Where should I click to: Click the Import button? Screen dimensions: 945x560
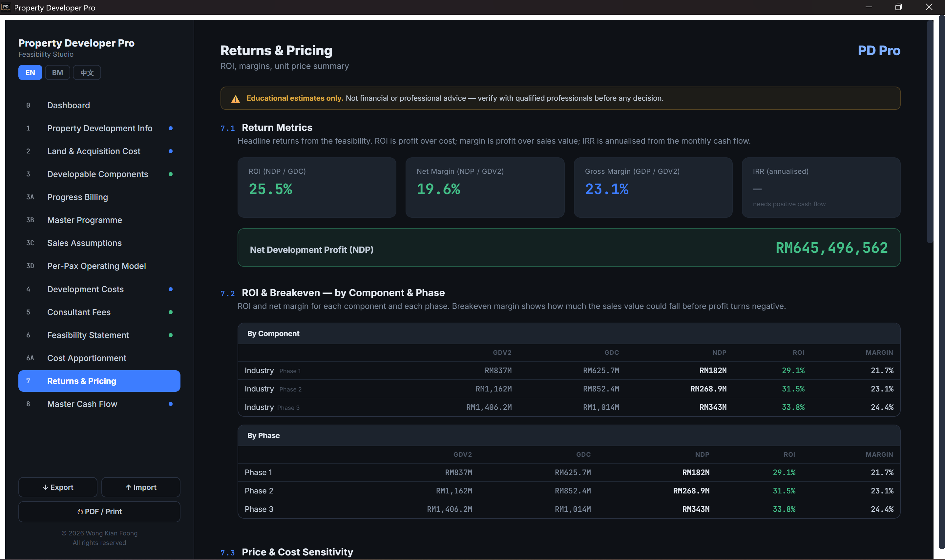[141, 487]
